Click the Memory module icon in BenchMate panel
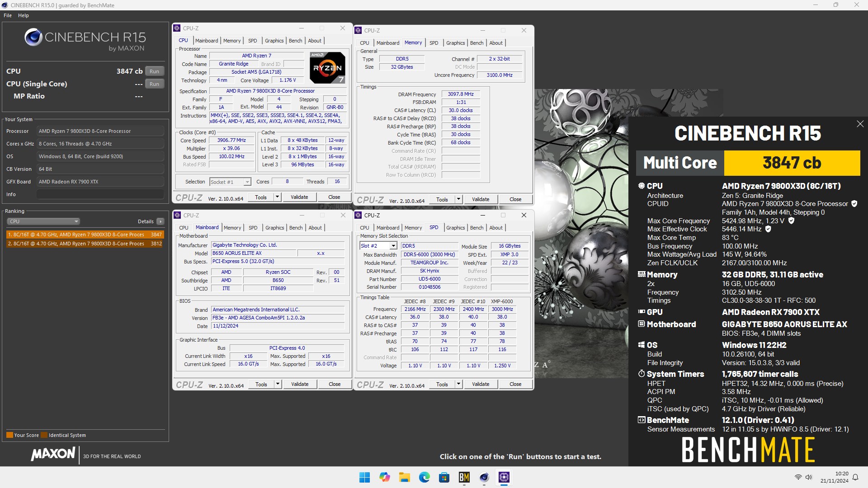Image resolution: width=868 pixels, height=488 pixels. (x=641, y=274)
